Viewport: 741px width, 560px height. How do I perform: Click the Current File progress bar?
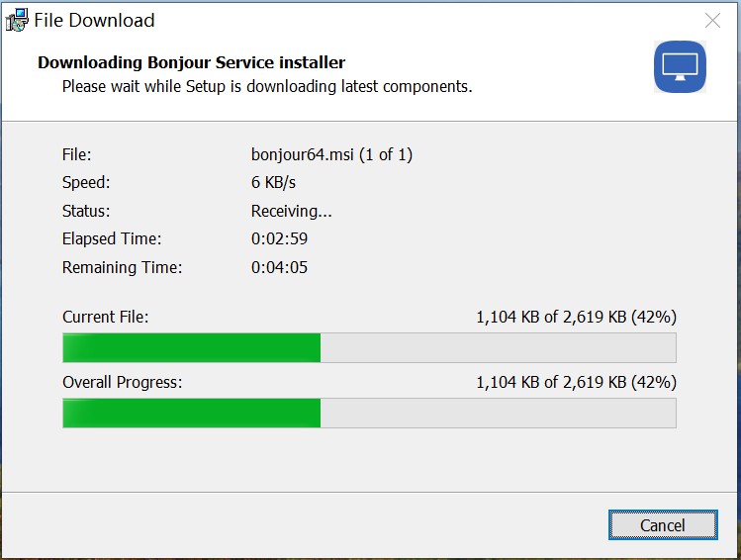370,348
